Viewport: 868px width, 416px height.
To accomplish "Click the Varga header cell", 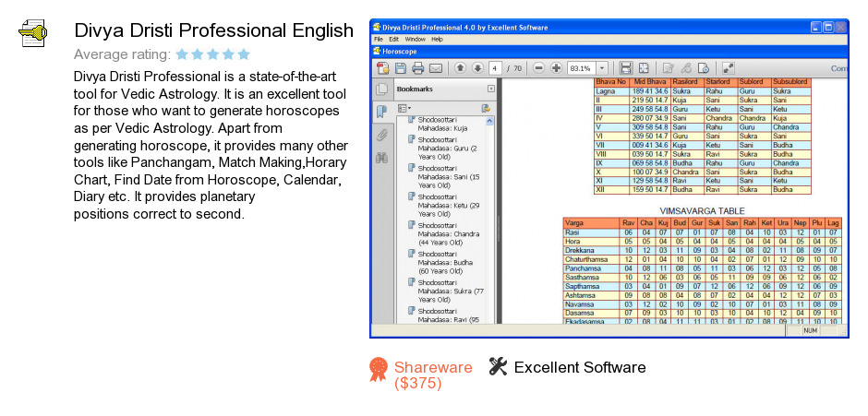I will [x=591, y=223].
